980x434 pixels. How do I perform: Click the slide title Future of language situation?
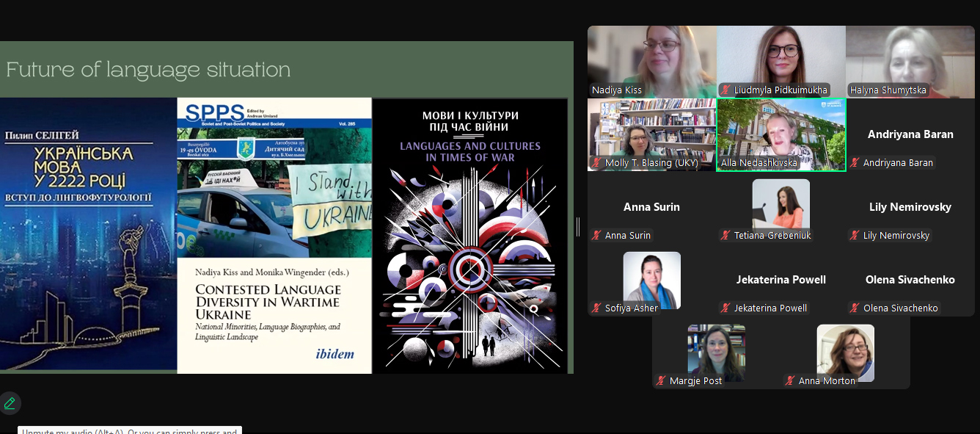148,70
